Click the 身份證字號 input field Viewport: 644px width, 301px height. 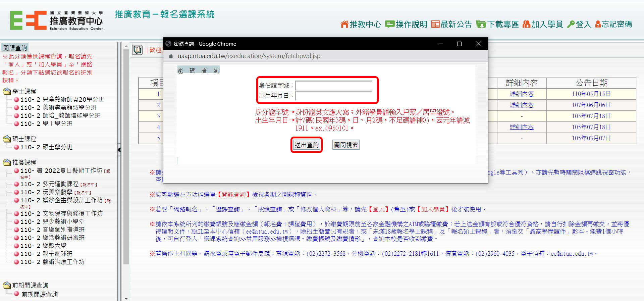pos(334,86)
